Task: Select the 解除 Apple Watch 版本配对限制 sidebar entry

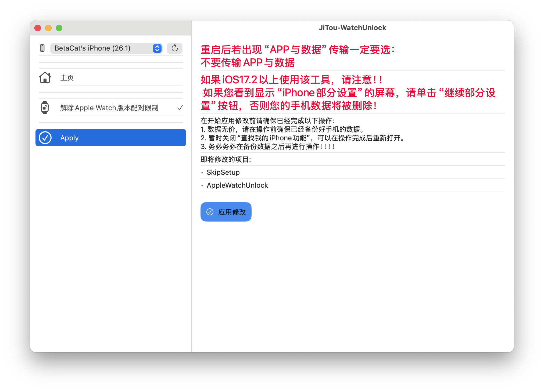Action: (x=110, y=108)
